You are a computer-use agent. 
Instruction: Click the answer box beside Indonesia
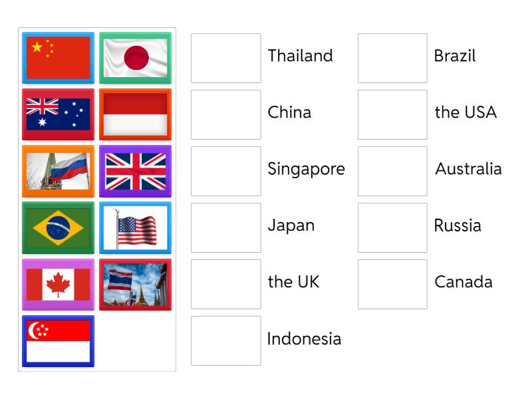[225, 338]
